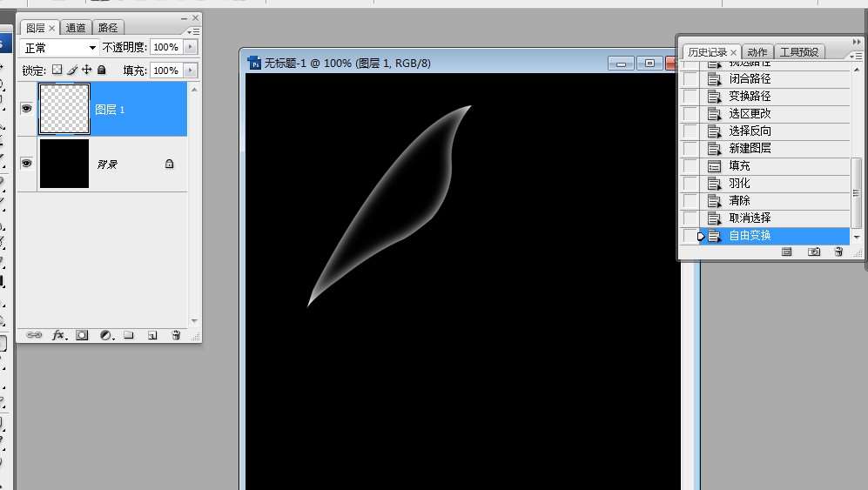Minimize the 无标题-1 document window
Screen dimensions: 868x490
pyautogui.click(x=621, y=64)
